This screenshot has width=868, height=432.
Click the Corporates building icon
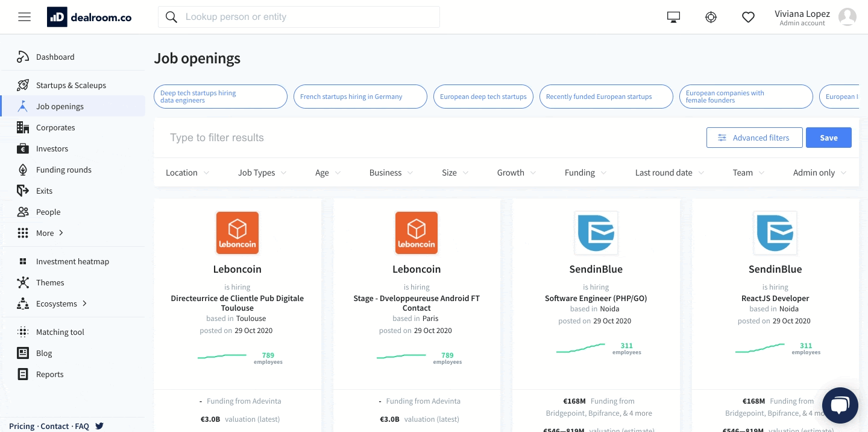(x=23, y=127)
